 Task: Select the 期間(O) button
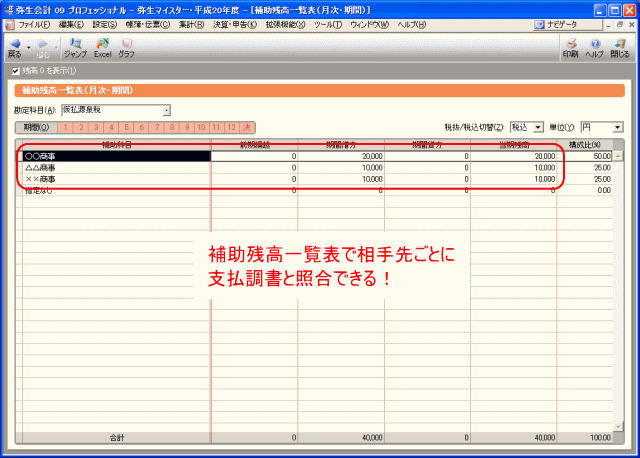pyautogui.click(x=36, y=127)
